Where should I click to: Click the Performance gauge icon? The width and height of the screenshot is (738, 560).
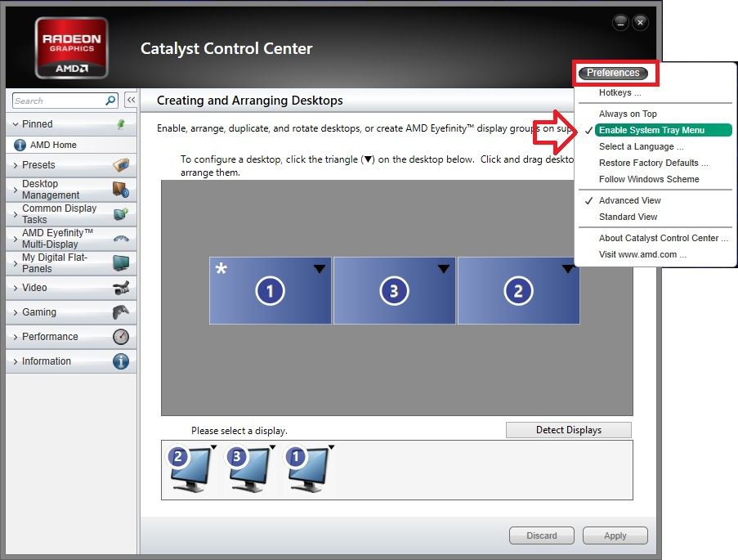121,336
